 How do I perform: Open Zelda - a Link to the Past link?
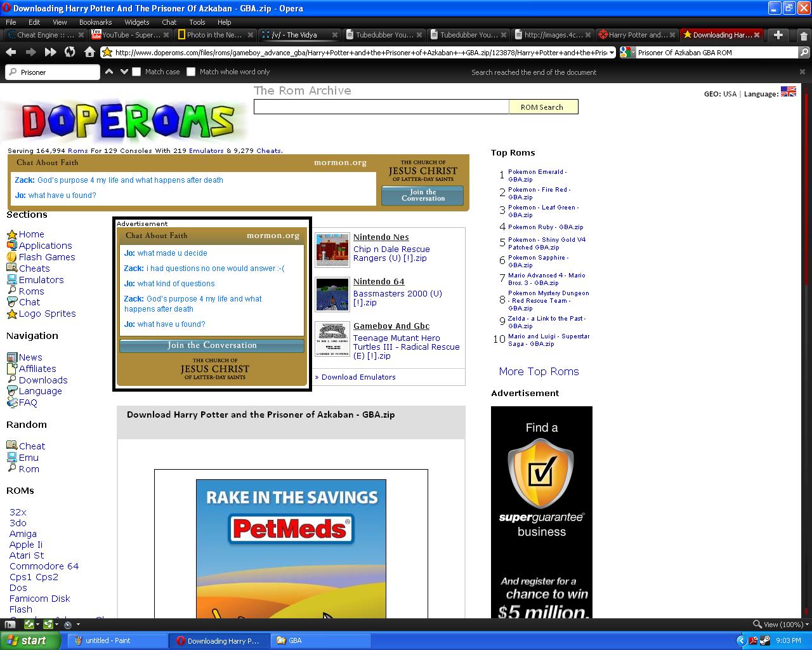[546, 322]
